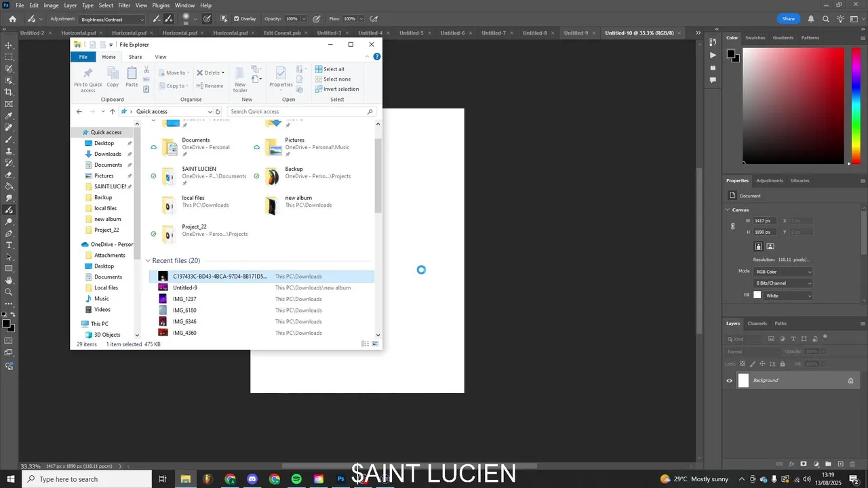
Task: Switch to the Untitled-9 document tab
Action: click(x=576, y=33)
